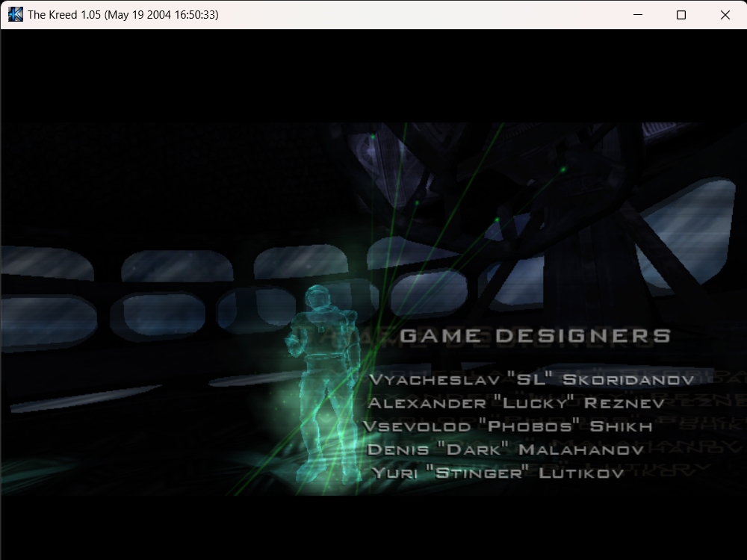747x560 pixels.
Task: Close The Kreed window
Action: coord(725,14)
